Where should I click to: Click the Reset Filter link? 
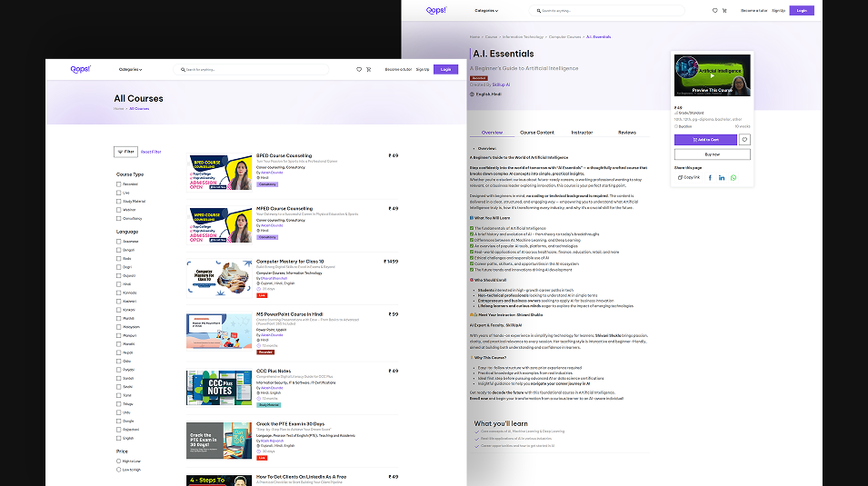[x=151, y=152]
